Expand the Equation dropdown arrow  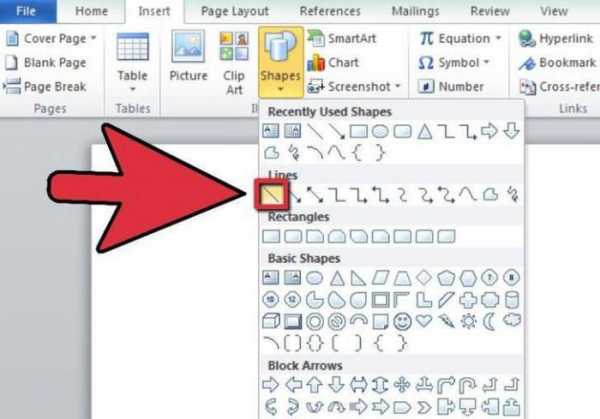[498, 38]
